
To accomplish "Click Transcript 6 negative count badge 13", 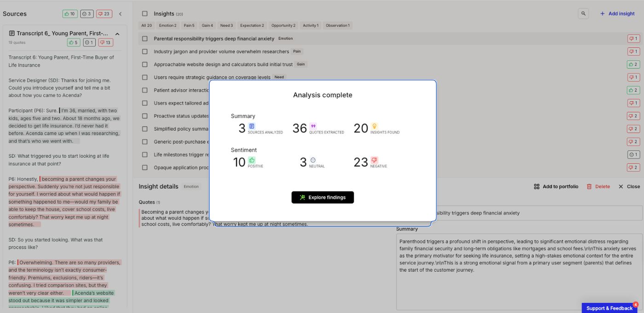I will [106, 42].
